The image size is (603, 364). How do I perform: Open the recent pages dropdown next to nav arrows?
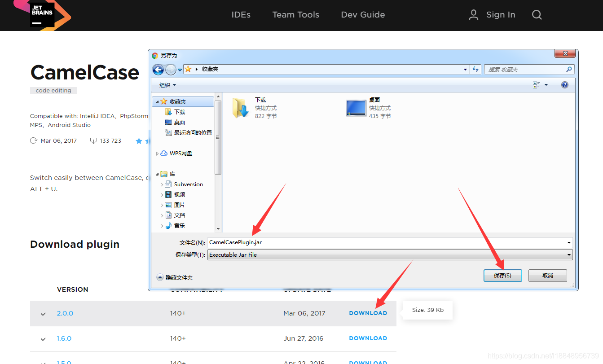pos(180,70)
